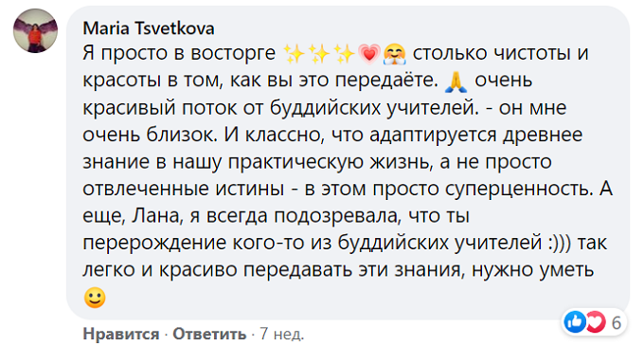Click the red heart reaction icon

point(595,321)
